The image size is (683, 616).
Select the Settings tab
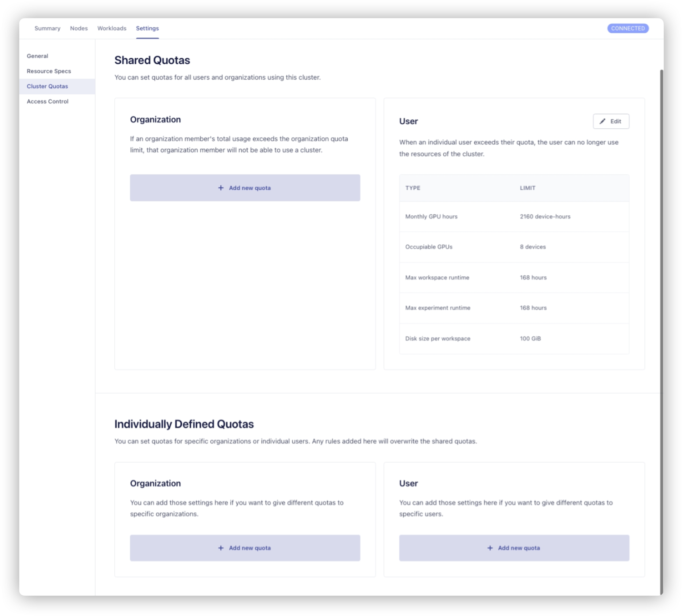(147, 28)
